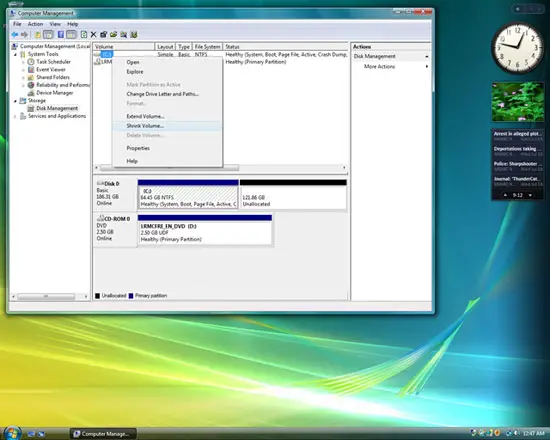Viewport: 550px width, 440px height.
Task: Click the blue Back arrow in toolbar
Action: click(15, 34)
